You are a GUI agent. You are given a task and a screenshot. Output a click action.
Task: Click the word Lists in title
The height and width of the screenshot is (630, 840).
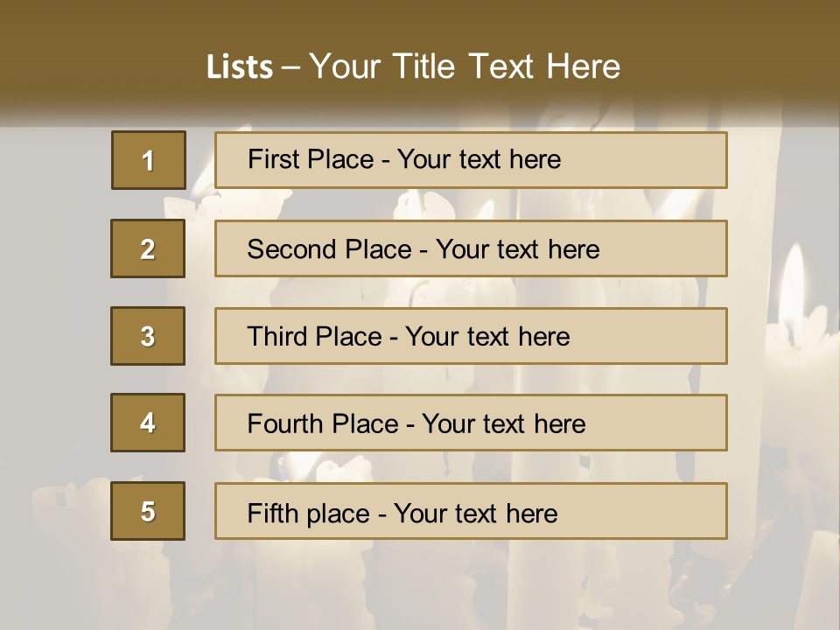click(x=240, y=67)
